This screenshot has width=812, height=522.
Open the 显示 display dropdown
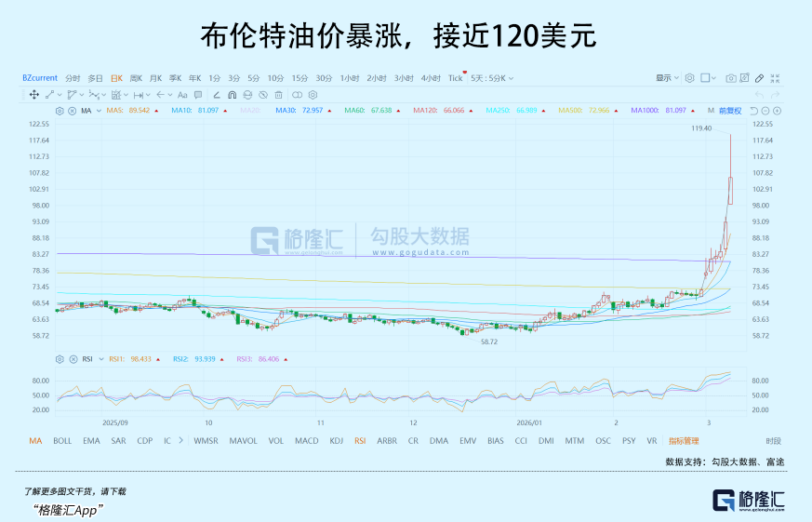[667, 78]
